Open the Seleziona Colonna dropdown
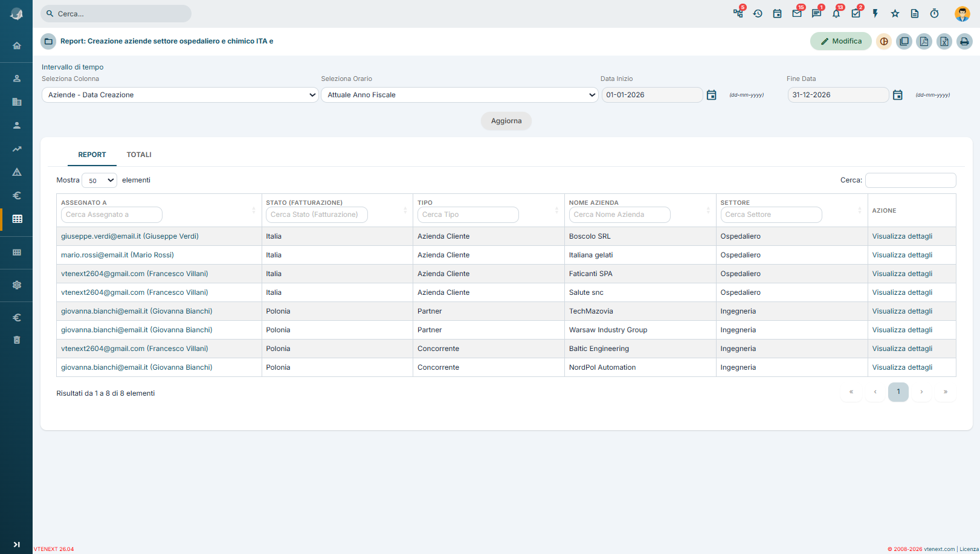The image size is (980, 554). [x=180, y=95]
